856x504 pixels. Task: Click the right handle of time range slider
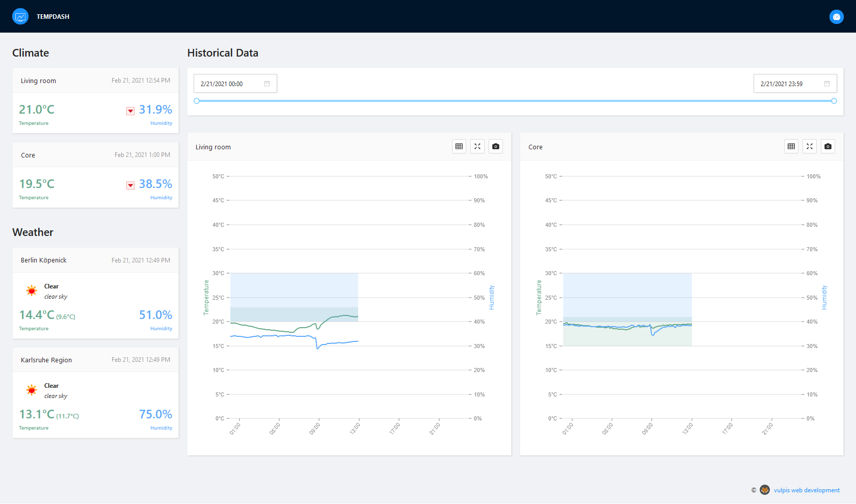[834, 101]
